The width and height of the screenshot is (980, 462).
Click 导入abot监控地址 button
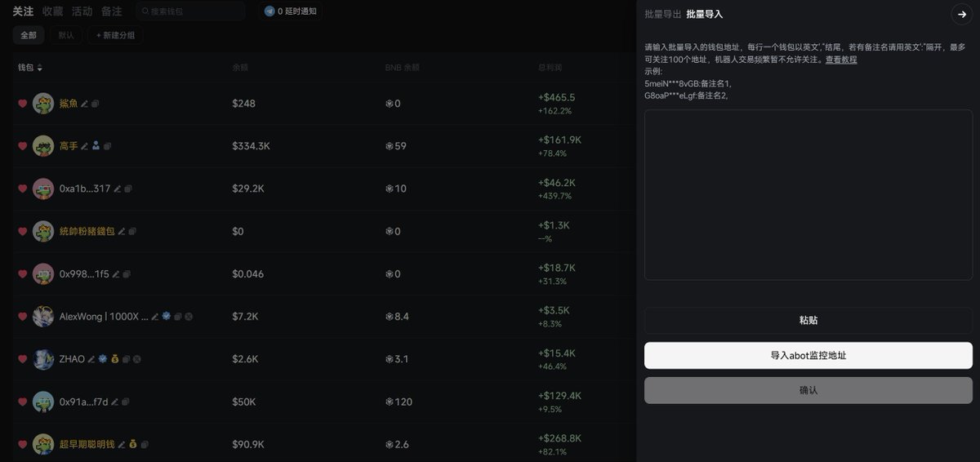click(808, 355)
